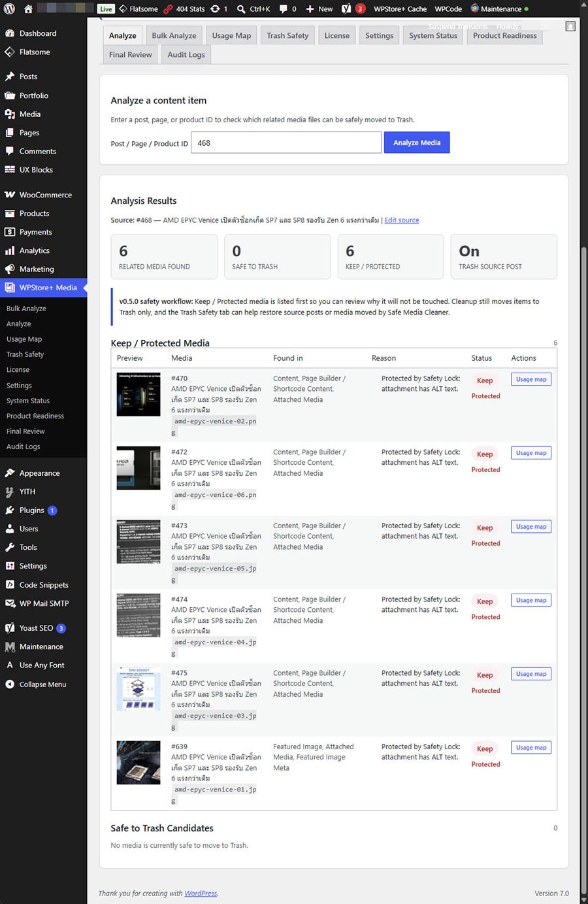The image size is (588, 904).
Task: Switch to the Final Review tab
Action: point(131,54)
